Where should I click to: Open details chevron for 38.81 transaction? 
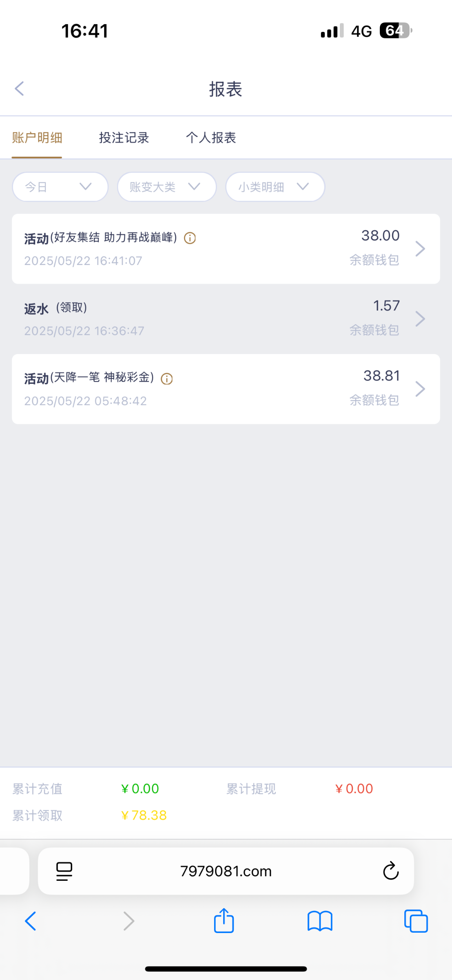tap(420, 389)
